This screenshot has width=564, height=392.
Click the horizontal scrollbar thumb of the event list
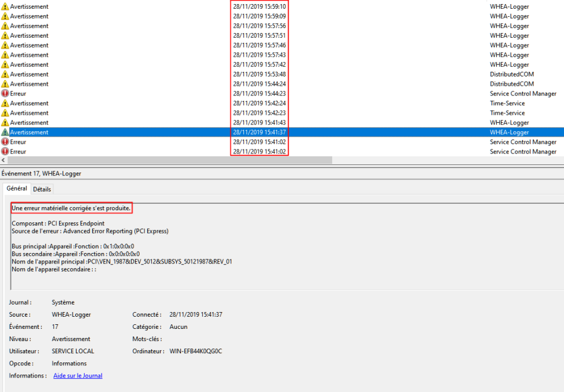(x=170, y=160)
